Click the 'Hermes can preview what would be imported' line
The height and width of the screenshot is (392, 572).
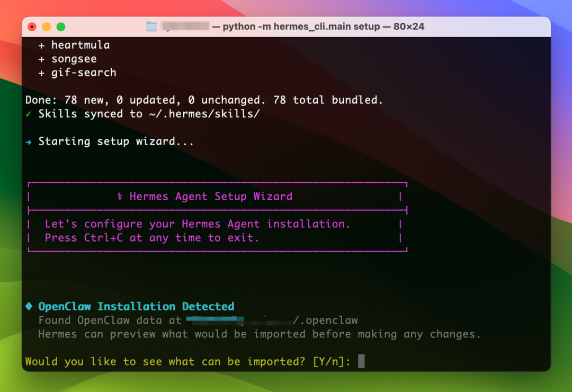click(x=260, y=334)
